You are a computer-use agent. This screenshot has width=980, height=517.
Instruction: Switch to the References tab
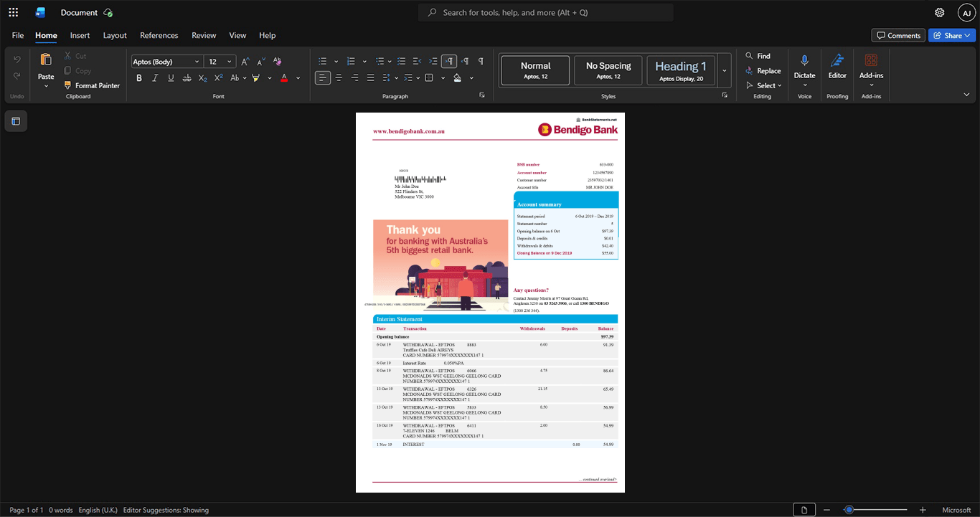click(x=159, y=35)
